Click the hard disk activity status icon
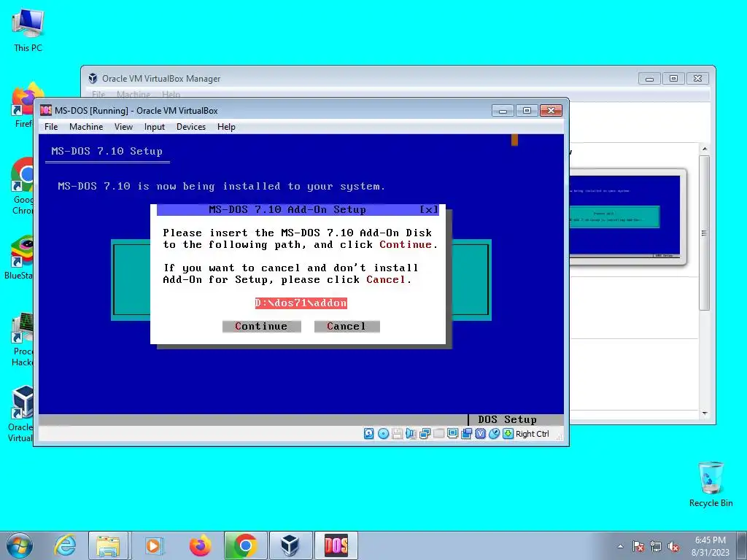Image resolution: width=747 pixels, height=560 pixels. [x=368, y=433]
